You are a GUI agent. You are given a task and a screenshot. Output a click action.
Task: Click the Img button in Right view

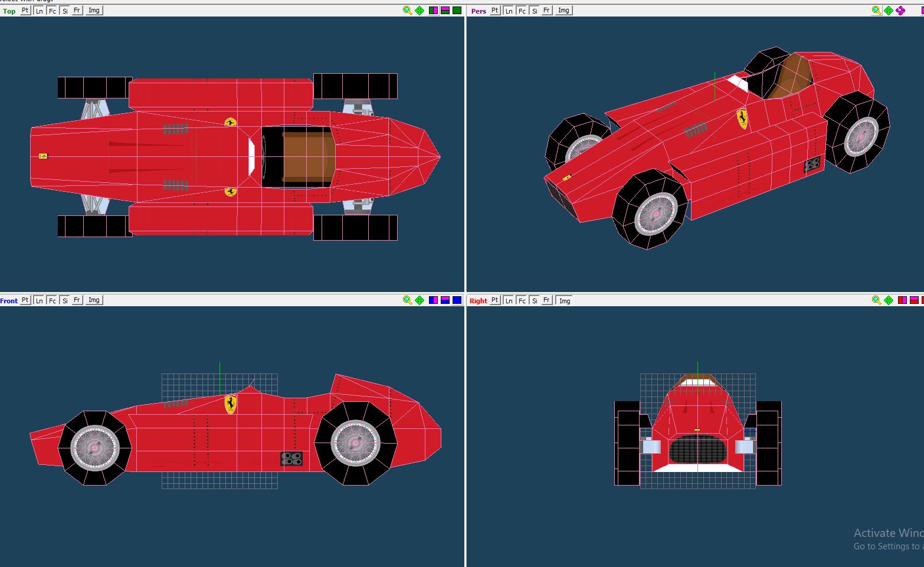pos(565,301)
